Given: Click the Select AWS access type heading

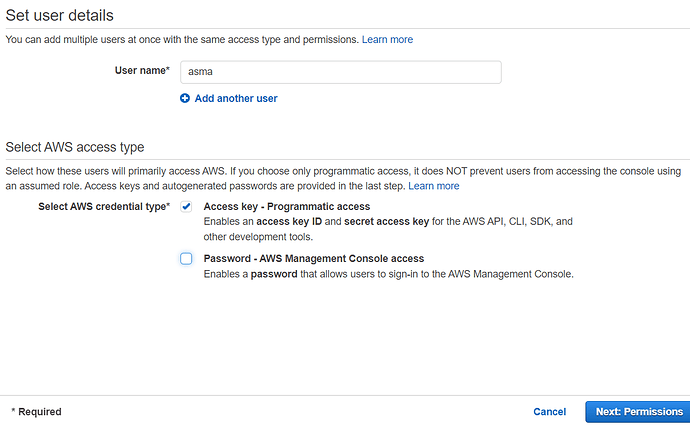Looking at the screenshot, I should pos(75,147).
